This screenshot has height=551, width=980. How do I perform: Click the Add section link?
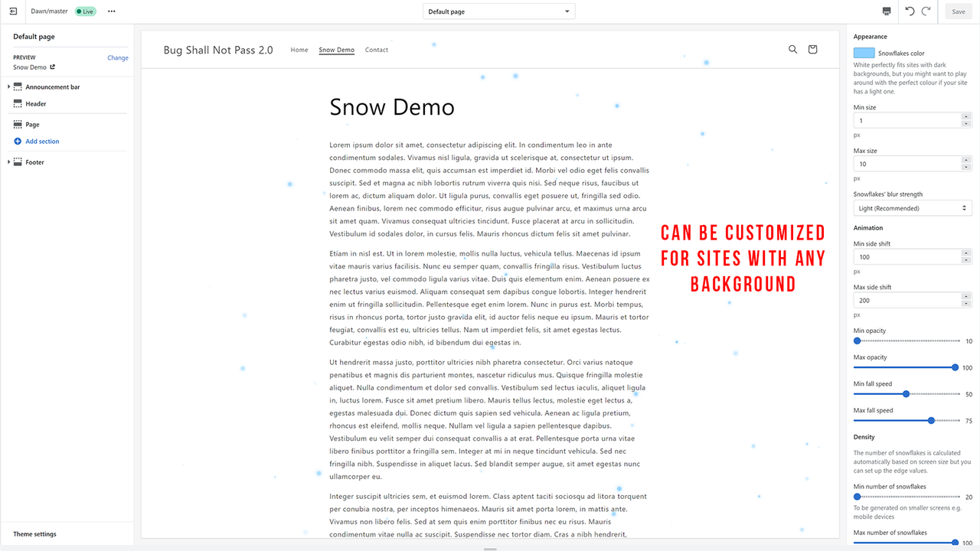point(42,142)
